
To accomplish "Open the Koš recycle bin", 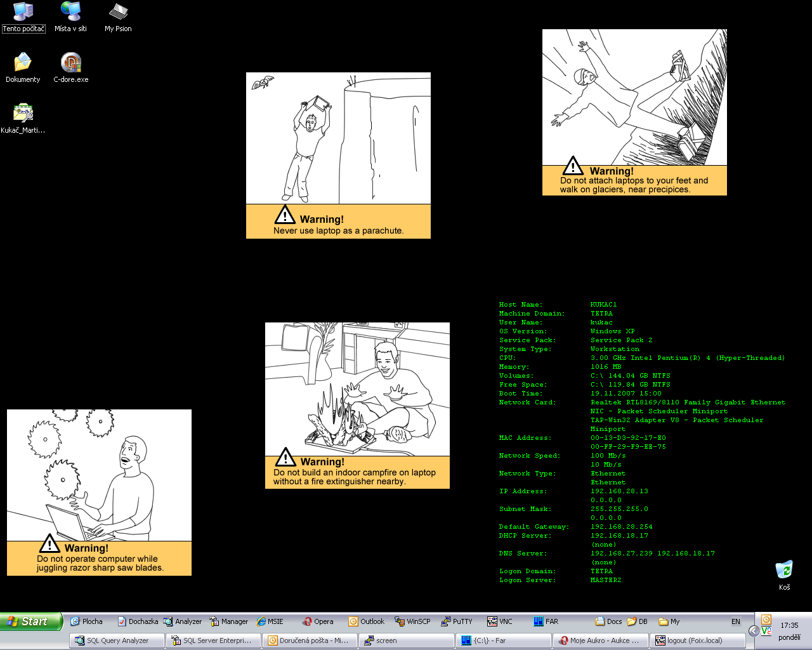I will point(784,573).
